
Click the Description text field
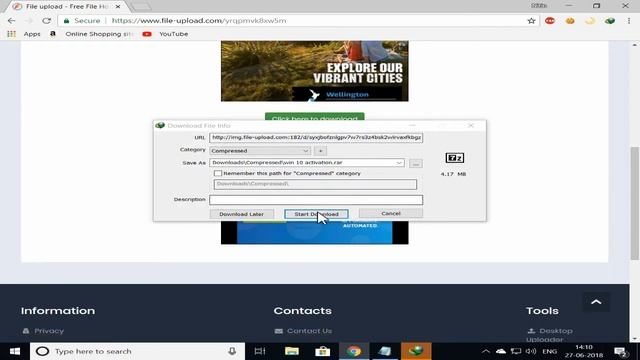click(316, 200)
